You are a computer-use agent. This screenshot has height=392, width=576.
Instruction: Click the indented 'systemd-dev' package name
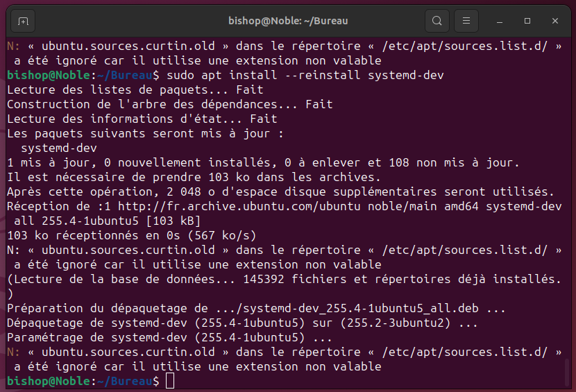coord(59,148)
